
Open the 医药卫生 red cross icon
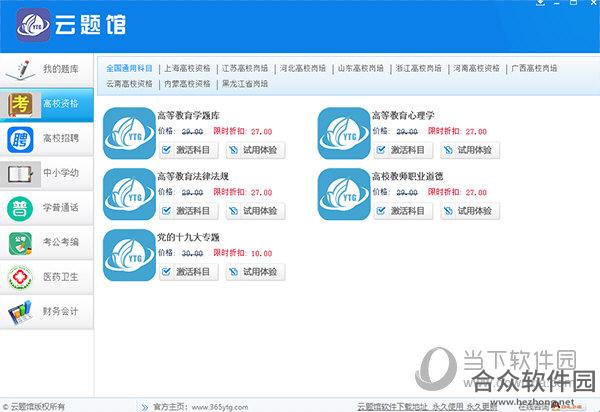click(20, 278)
